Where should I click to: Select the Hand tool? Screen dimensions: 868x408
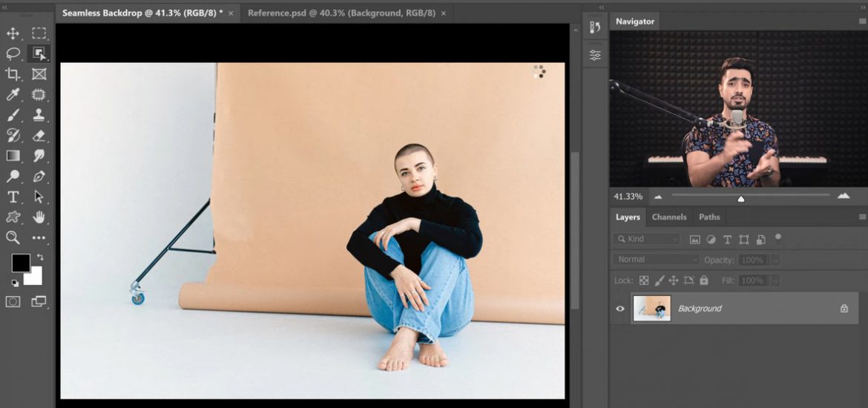coord(39,217)
